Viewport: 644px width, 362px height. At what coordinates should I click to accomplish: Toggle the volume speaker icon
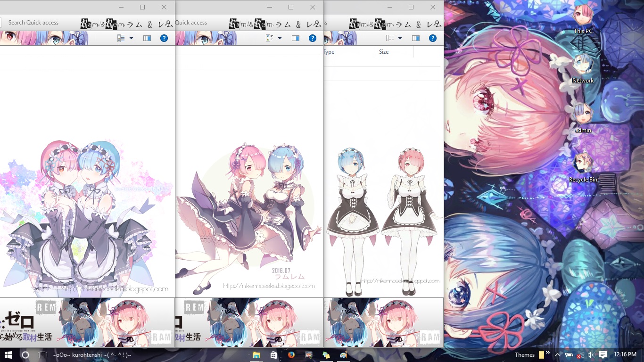coord(591,354)
